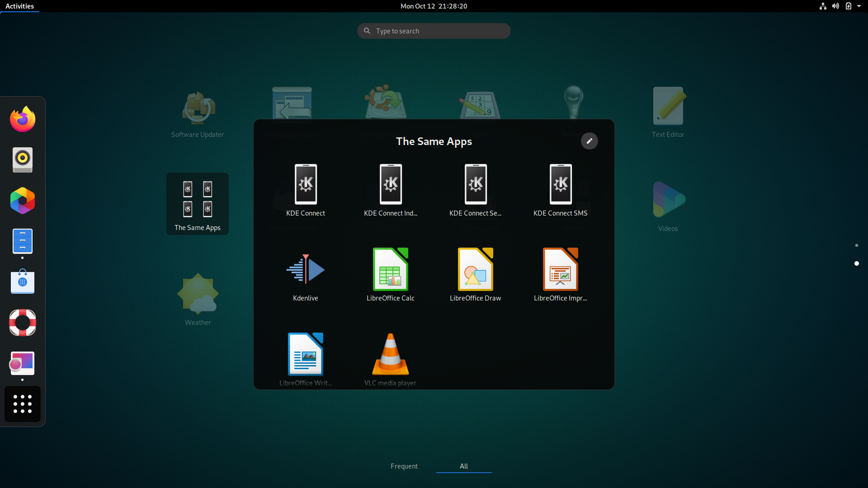Click the lower page indicator dot
Viewport: 868px width, 488px height.
[857, 263]
